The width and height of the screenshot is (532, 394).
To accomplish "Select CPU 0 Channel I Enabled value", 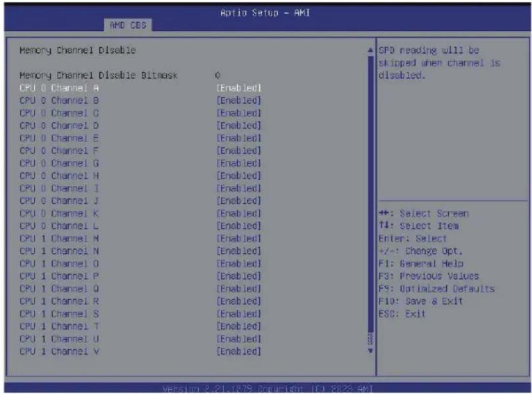I will pyautogui.click(x=239, y=188).
